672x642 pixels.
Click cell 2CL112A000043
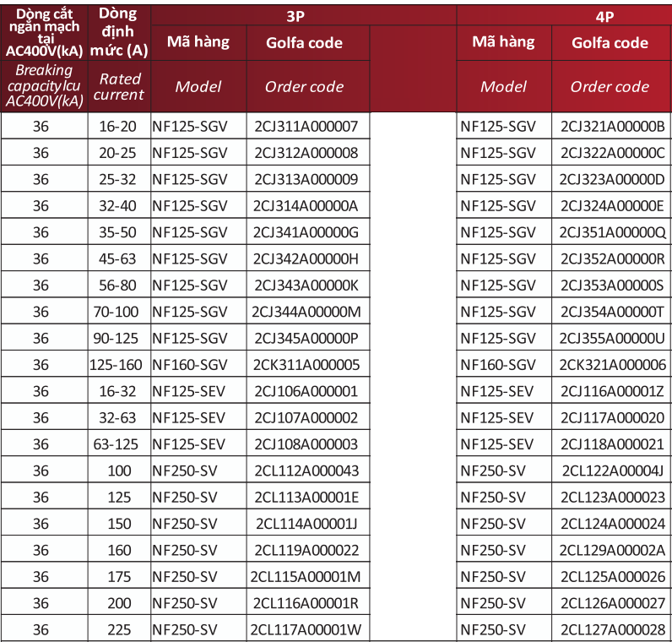click(x=306, y=471)
